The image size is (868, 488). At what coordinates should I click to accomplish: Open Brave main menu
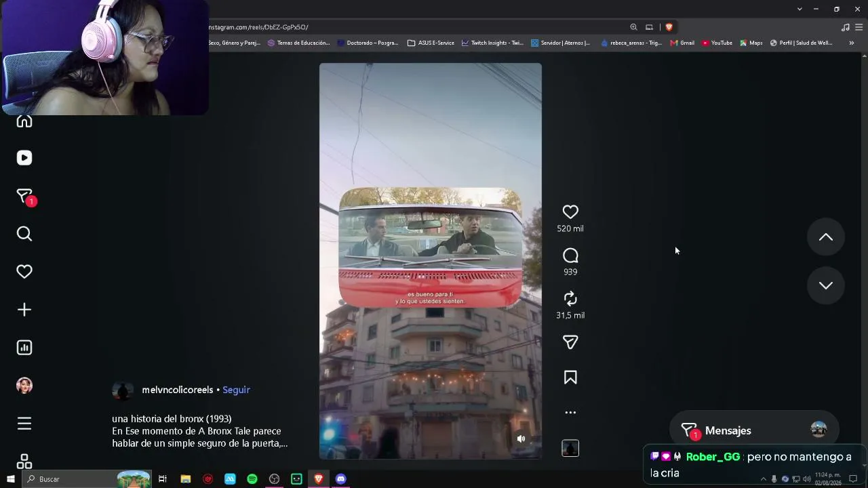pyautogui.click(x=859, y=27)
